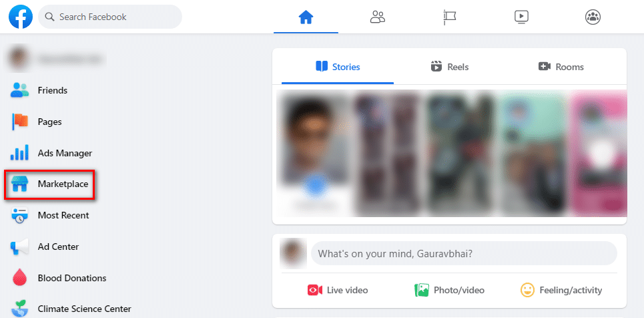Screen dimensions: 644x318
Task: Open Ads Manager link
Action: 65,153
